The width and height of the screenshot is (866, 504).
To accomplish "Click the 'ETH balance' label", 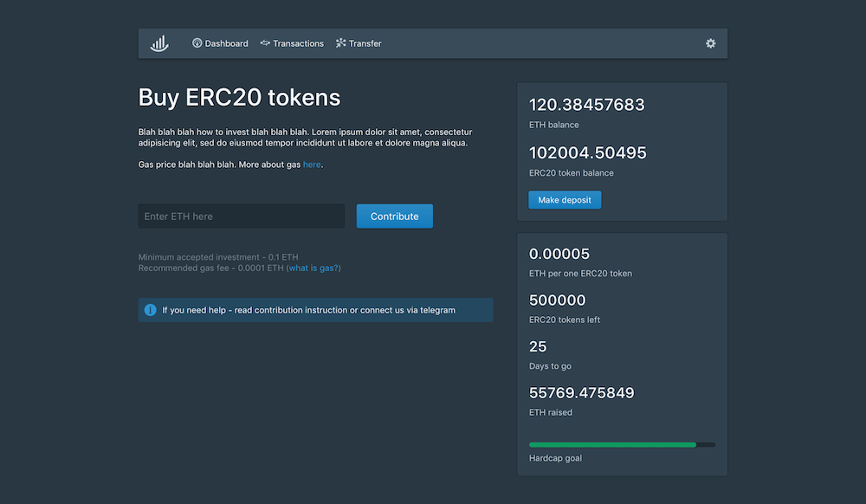I will pyautogui.click(x=554, y=125).
